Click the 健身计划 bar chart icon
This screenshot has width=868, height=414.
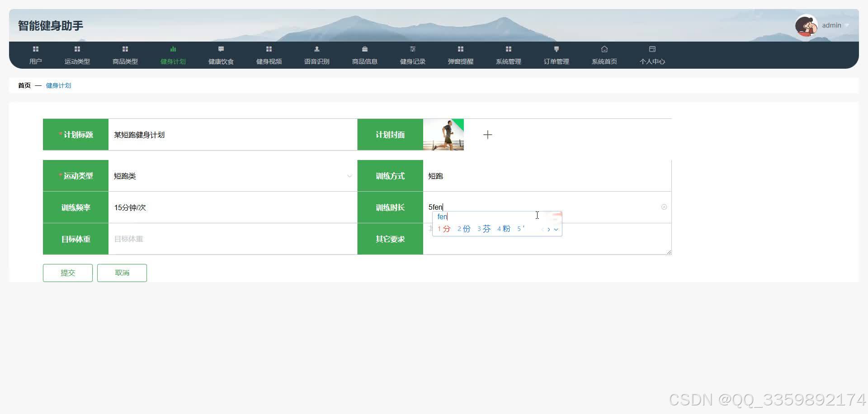pos(173,49)
